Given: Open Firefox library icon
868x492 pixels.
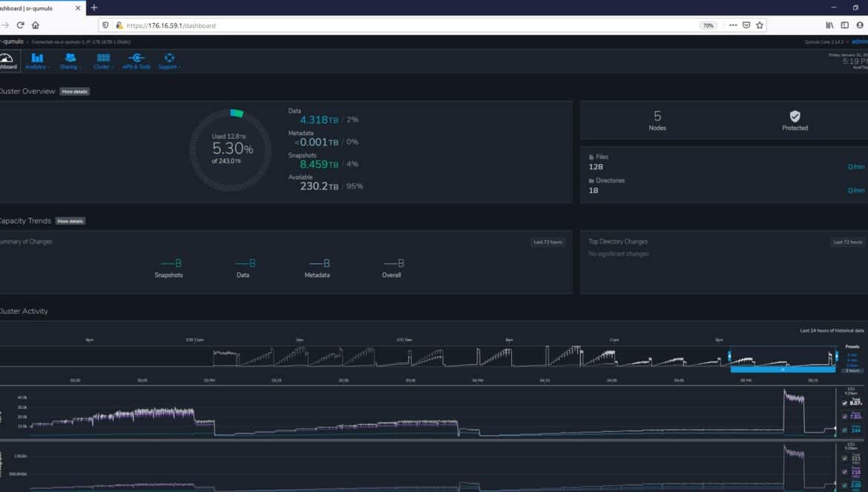Looking at the screenshot, I should click(x=830, y=25).
